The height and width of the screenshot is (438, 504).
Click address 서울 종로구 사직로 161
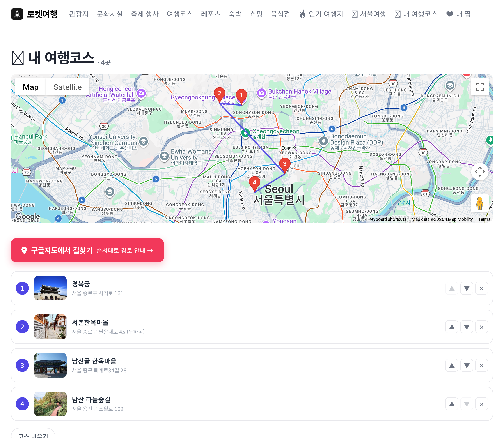click(98, 293)
